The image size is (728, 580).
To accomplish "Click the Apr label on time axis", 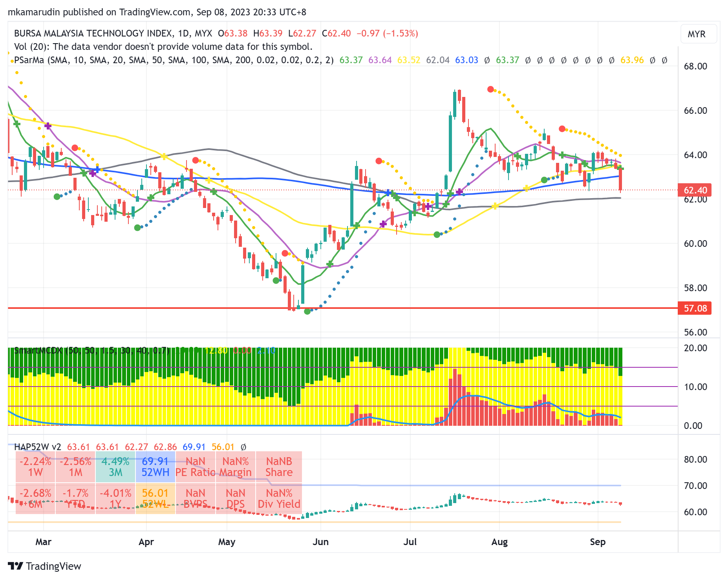I will click(146, 542).
